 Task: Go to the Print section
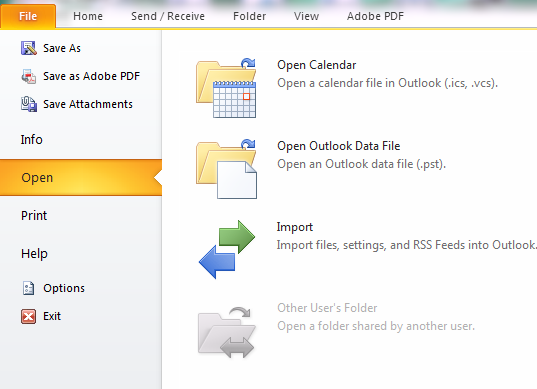[34, 216]
